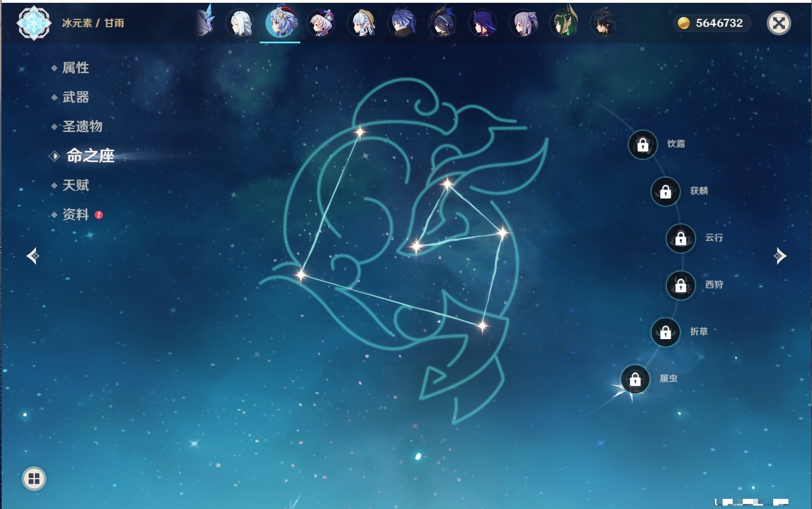Click the 折草 constellation label

pos(699,331)
